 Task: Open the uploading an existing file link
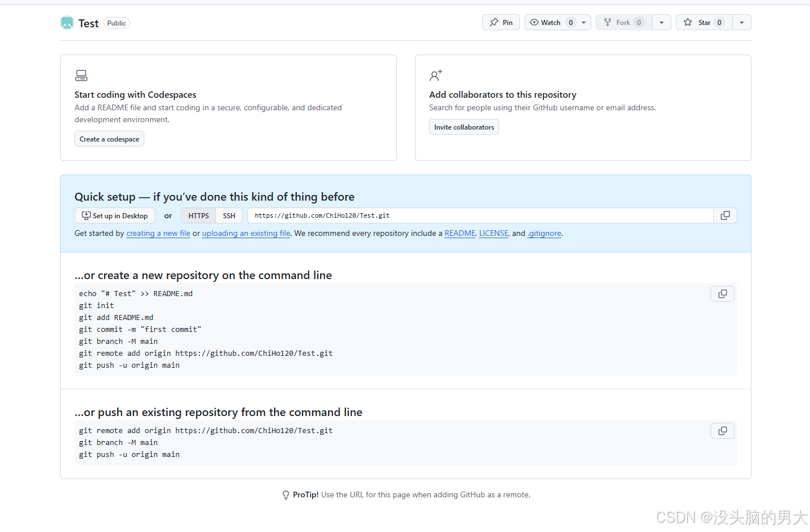[x=246, y=233]
